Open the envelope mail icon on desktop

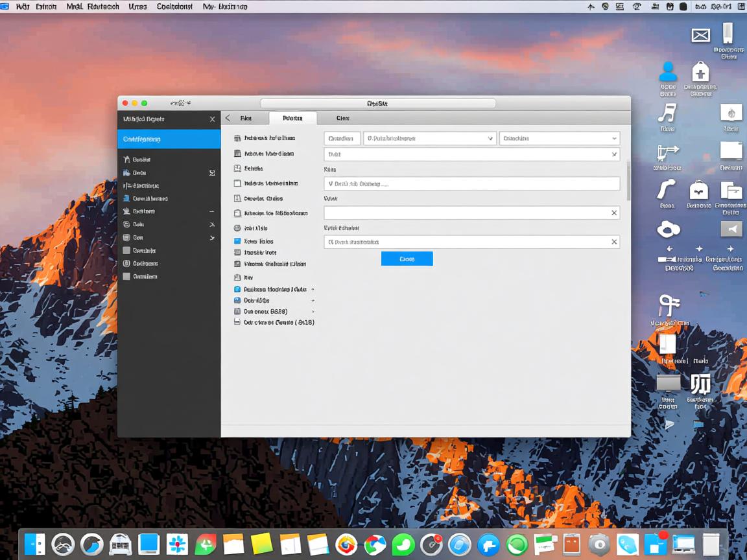(700, 36)
